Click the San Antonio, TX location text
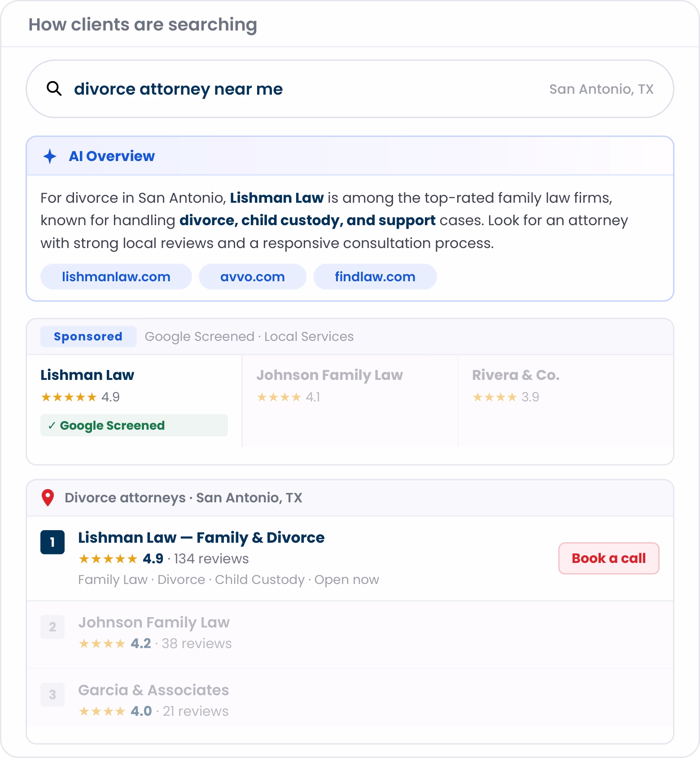700x758 pixels. click(601, 89)
